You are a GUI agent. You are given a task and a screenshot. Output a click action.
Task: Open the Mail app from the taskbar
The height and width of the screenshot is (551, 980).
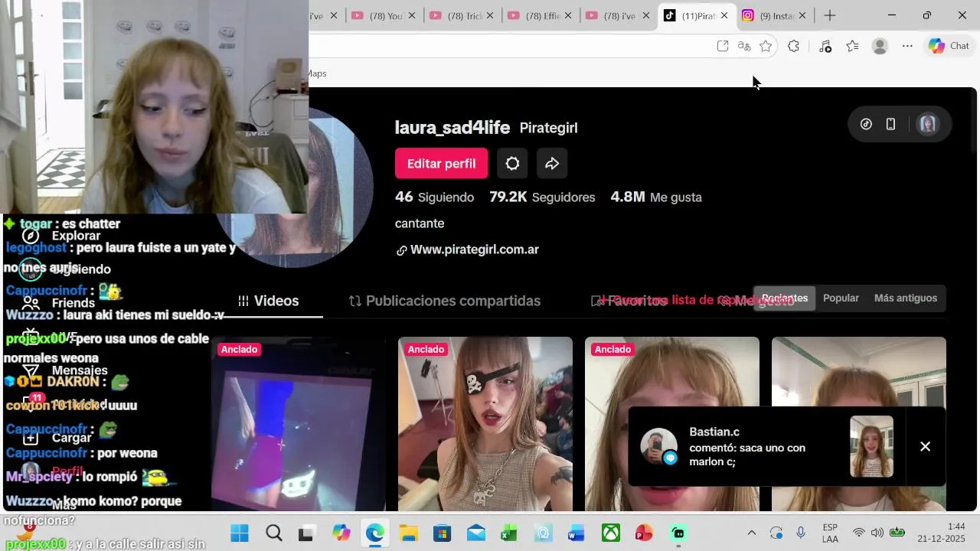(475, 533)
